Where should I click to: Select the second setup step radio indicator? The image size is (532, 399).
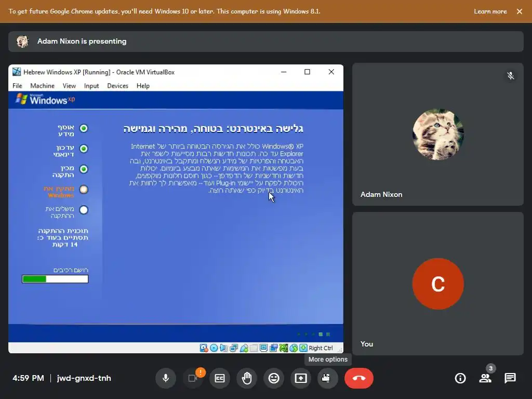pyautogui.click(x=84, y=149)
